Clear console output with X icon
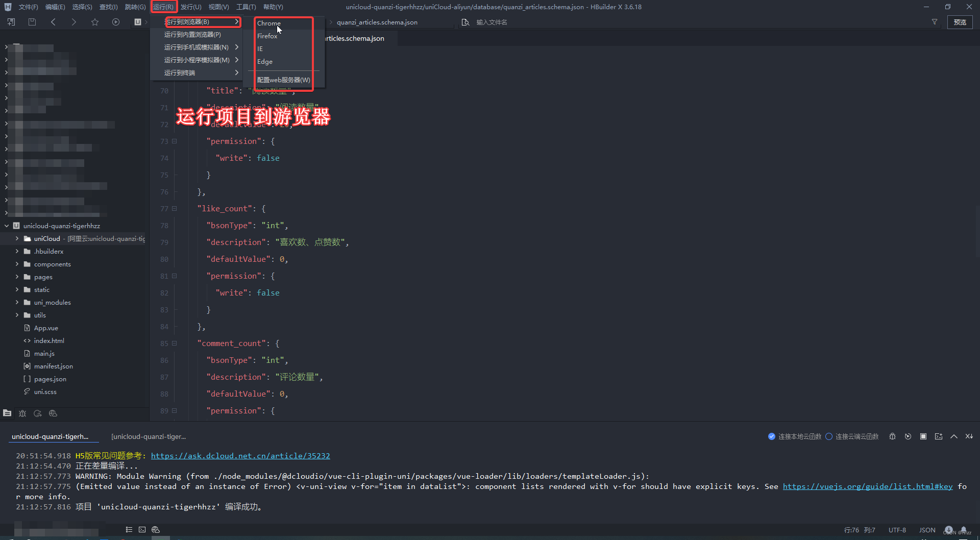The height and width of the screenshot is (540, 980). click(x=969, y=436)
